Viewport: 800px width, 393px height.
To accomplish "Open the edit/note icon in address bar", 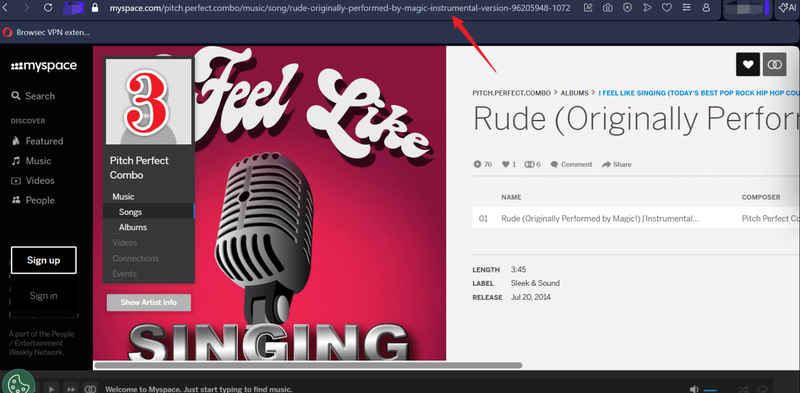I will pyautogui.click(x=588, y=8).
